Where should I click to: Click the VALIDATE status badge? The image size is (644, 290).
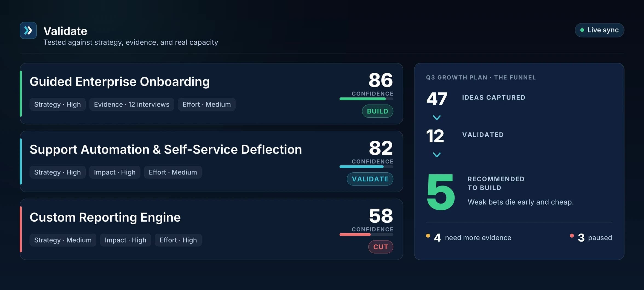[370, 179]
